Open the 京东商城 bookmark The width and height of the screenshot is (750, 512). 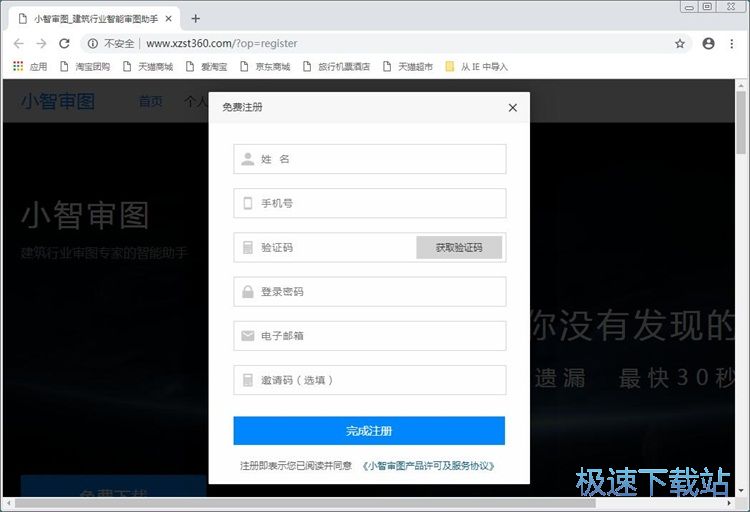[265, 67]
